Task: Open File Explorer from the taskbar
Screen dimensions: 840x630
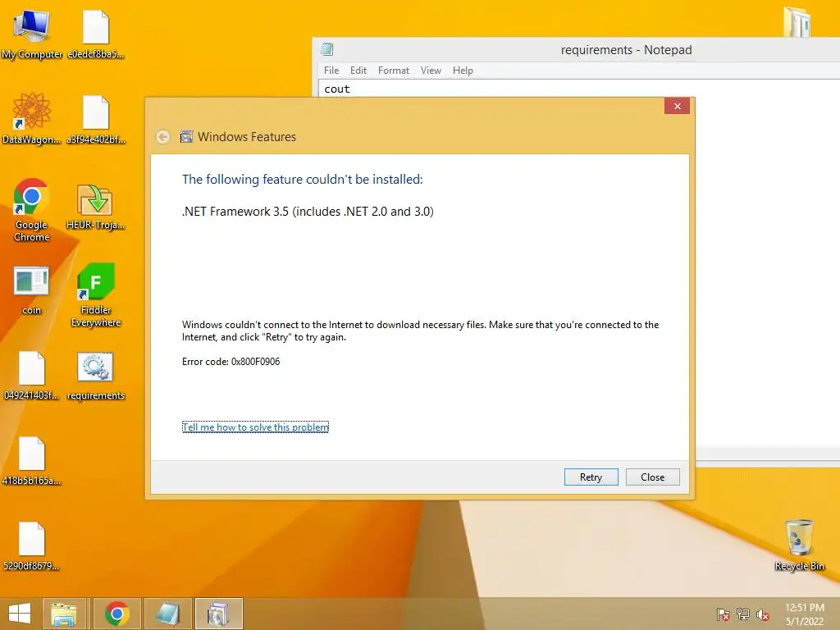Action: pos(64,614)
